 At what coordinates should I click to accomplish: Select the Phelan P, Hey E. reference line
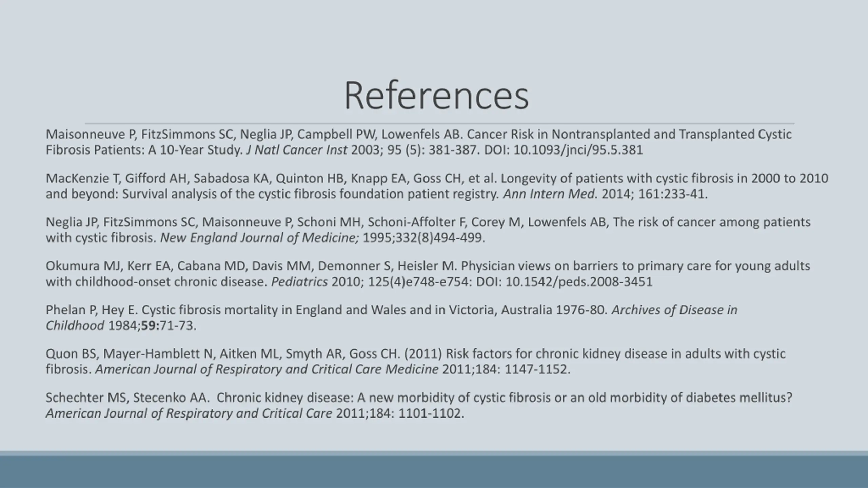pos(392,310)
